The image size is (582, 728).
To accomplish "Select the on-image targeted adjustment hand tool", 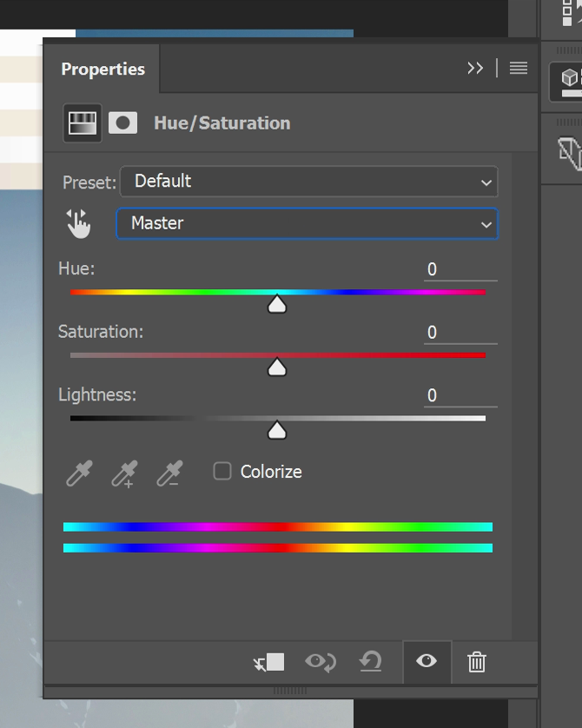I will [78, 224].
